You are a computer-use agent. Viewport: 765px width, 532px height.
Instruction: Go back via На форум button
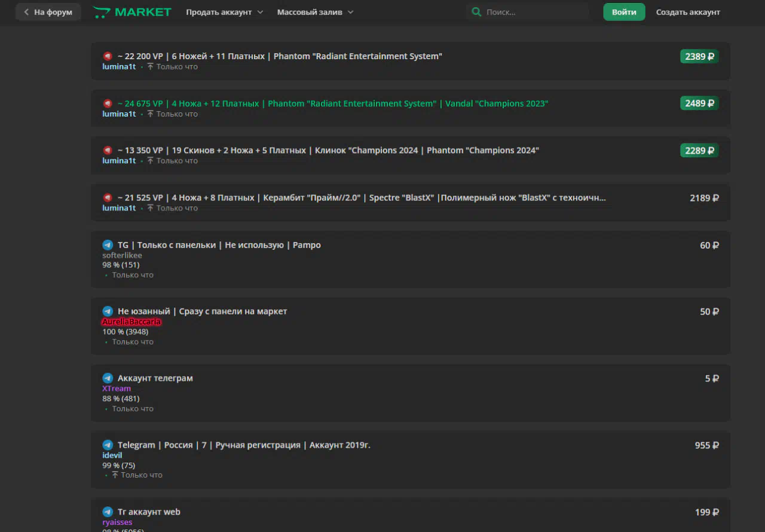tap(48, 12)
